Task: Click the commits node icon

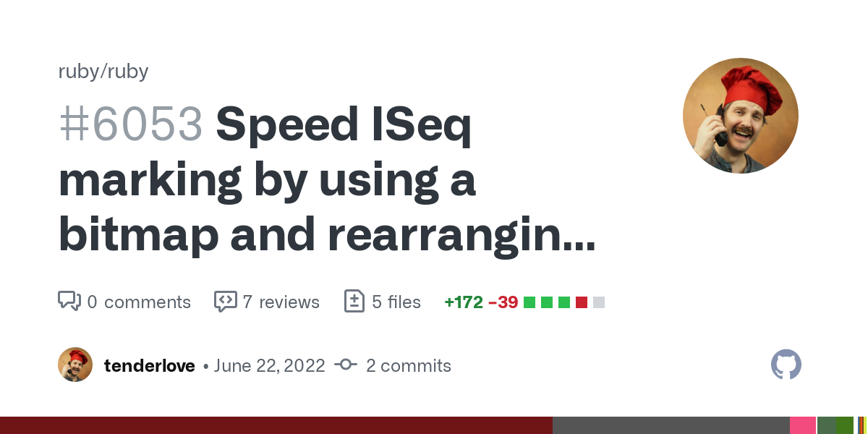Action: (x=346, y=365)
